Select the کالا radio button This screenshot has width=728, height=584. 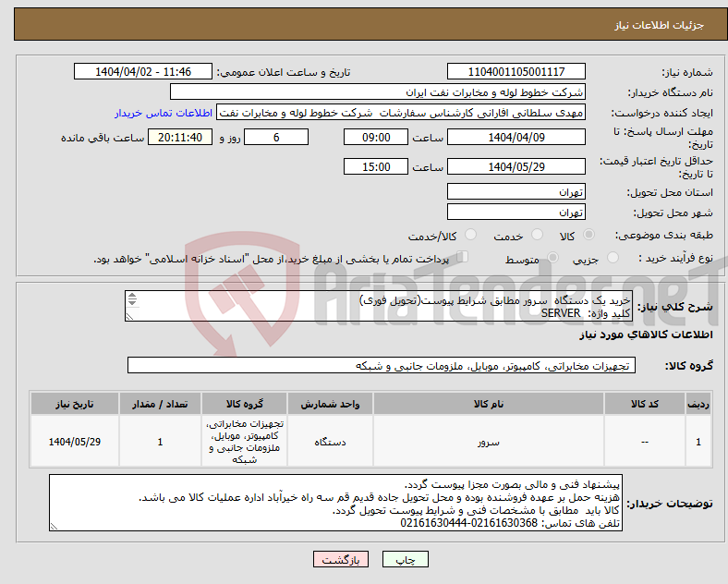coord(588,235)
